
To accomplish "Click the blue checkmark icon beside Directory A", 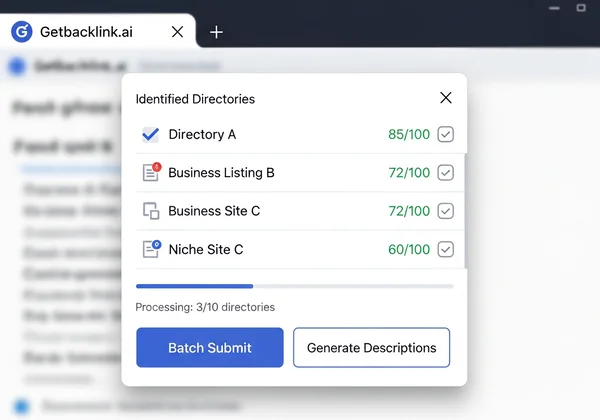I will [151, 135].
